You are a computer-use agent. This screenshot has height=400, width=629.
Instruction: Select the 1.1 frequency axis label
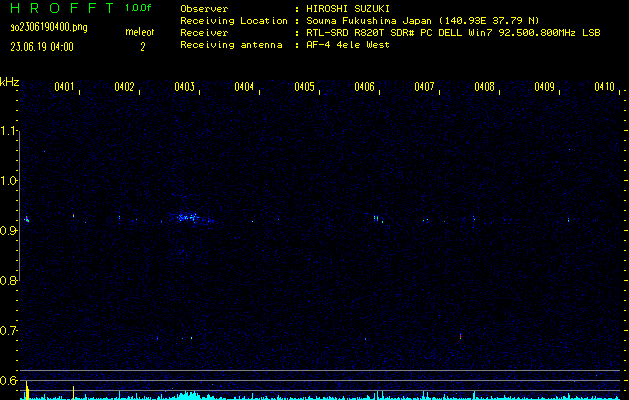[x=10, y=131]
